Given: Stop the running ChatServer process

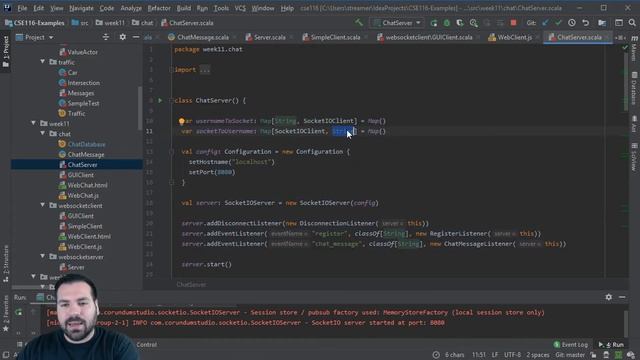Looking at the screenshot, I should click(x=513, y=23).
